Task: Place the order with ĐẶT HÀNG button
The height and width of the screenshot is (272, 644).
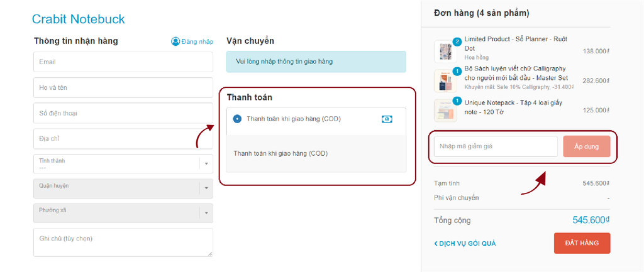Action: pyautogui.click(x=582, y=243)
